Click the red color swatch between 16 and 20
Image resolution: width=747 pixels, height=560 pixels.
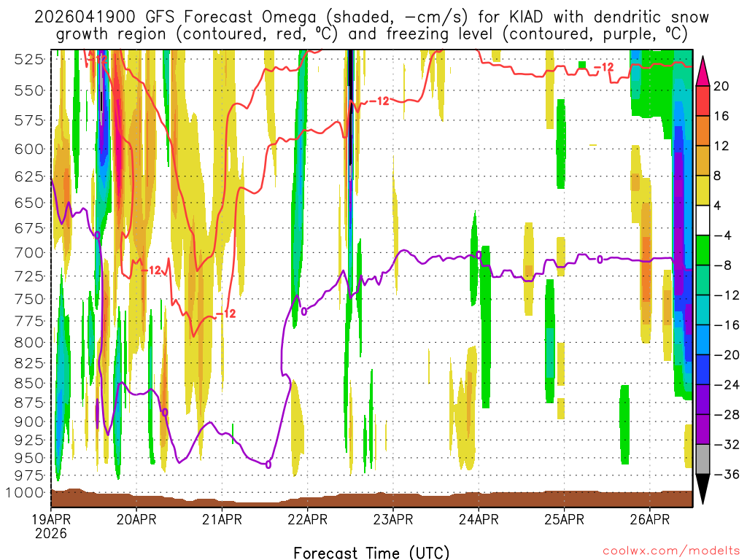[703, 101]
